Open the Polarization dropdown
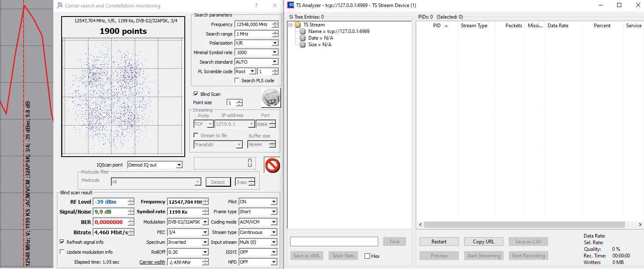 274,43
